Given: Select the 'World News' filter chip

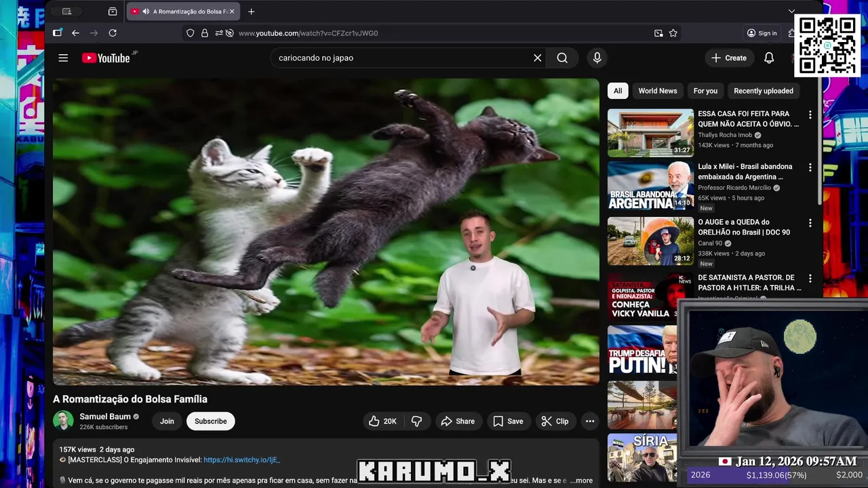Looking at the screenshot, I should [657, 91].
